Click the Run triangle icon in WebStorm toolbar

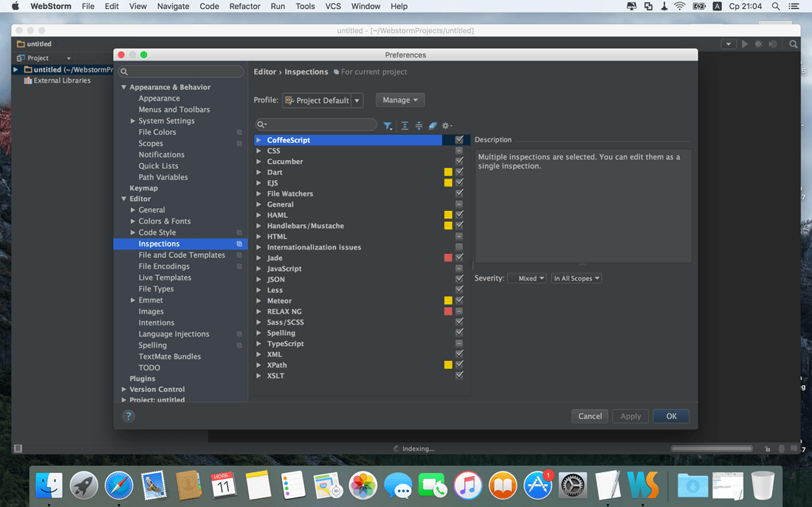pos(745,44)
